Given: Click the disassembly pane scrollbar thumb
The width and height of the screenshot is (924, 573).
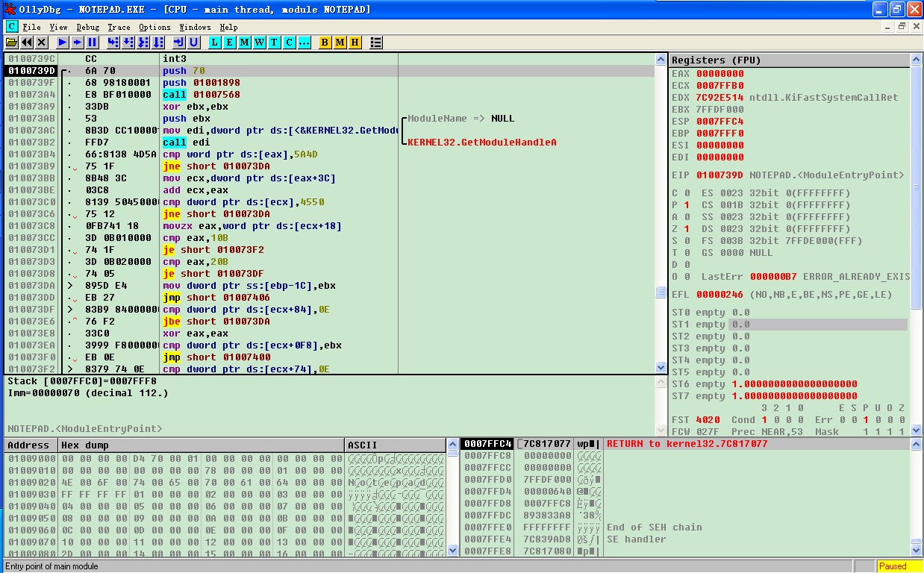Looking at the screenshot, I should coord(661,292).
